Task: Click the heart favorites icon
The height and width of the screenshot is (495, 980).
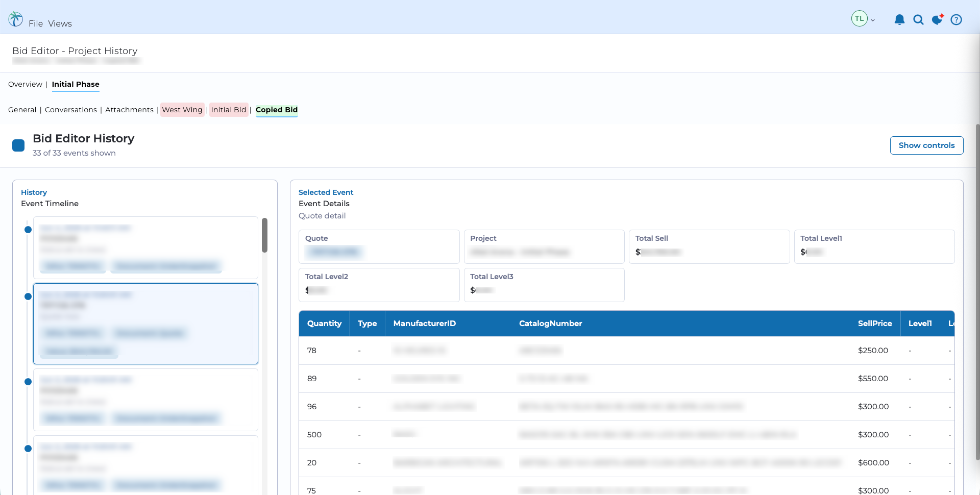Action: tap(938, 19)
